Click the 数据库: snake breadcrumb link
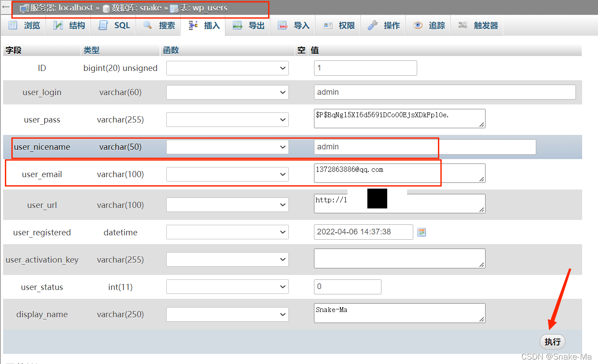 point(136,8)
